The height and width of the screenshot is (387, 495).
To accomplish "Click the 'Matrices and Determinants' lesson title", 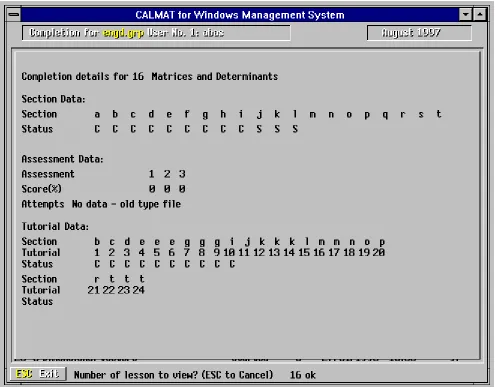I will point(214,77).
